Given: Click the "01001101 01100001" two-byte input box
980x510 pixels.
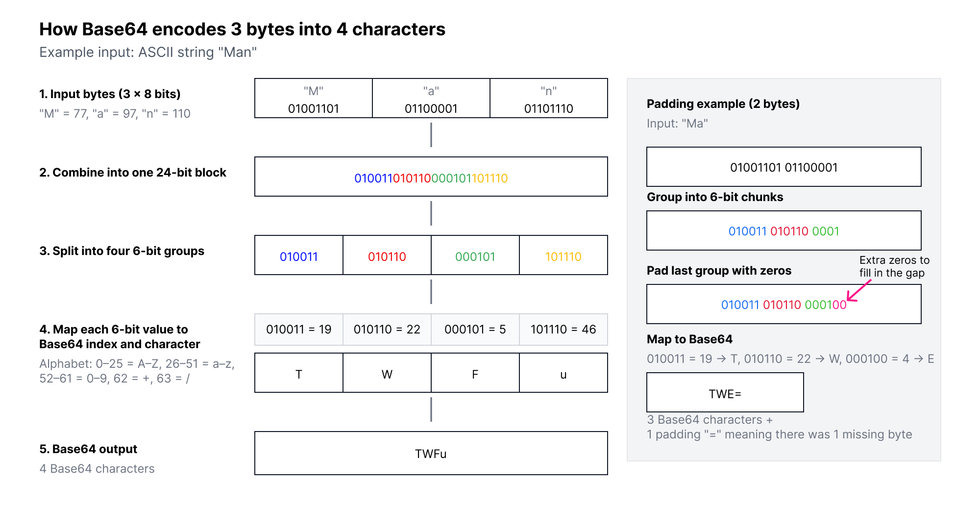Looking at the screenshot, I should (x=784, y=167).
